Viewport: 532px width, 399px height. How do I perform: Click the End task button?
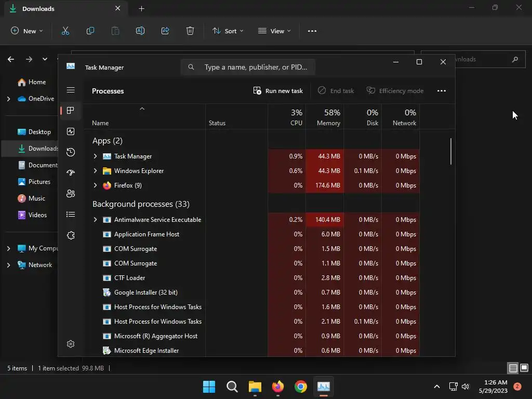pyautogui.click(x=336, y=90)
